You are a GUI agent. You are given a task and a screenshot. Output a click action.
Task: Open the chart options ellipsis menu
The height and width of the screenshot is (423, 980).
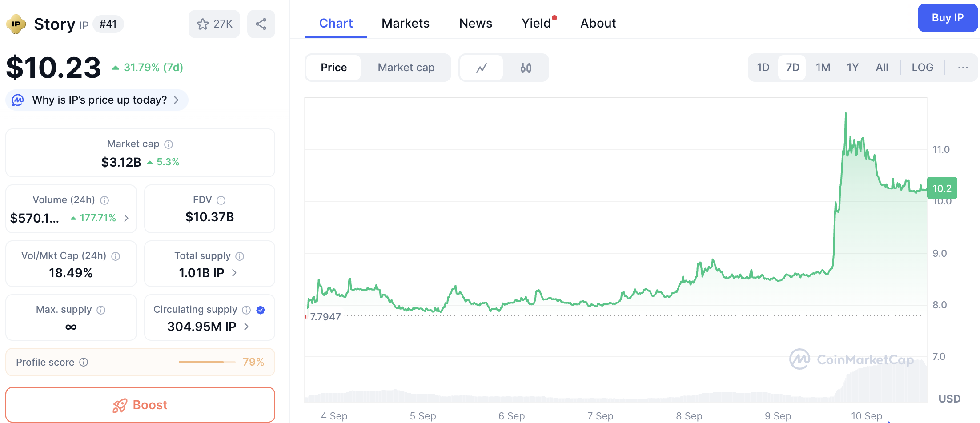tap(963, 68)
